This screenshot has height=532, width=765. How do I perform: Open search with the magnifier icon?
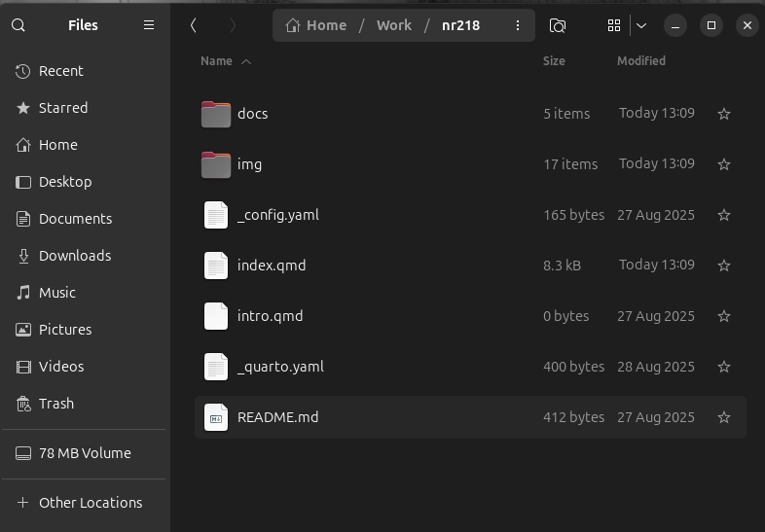(18, 25)
